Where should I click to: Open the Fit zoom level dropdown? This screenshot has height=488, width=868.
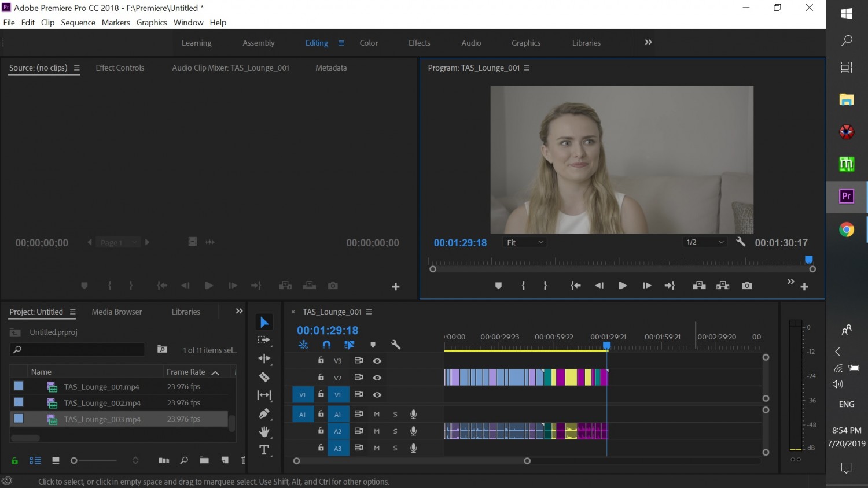525,242
